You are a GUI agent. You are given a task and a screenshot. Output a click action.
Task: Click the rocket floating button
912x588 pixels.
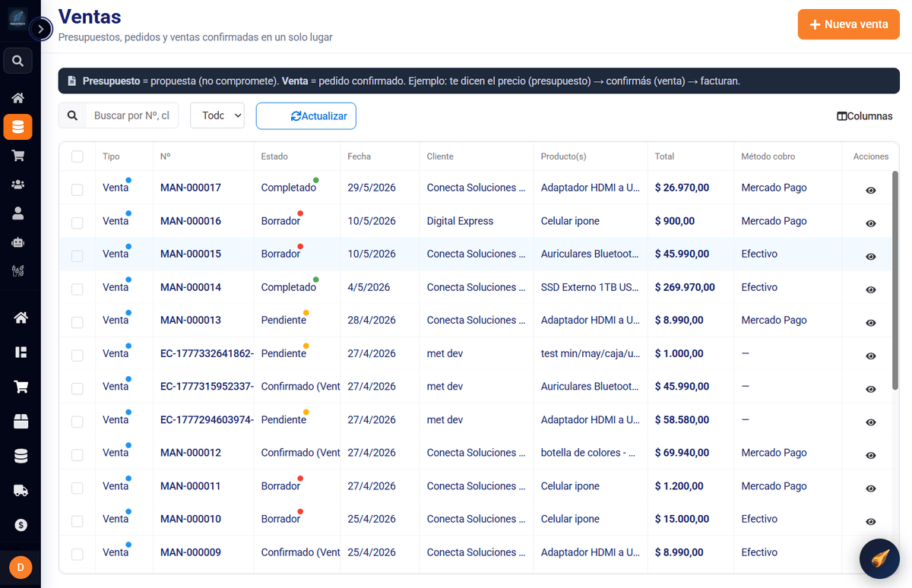coord(879,559)
